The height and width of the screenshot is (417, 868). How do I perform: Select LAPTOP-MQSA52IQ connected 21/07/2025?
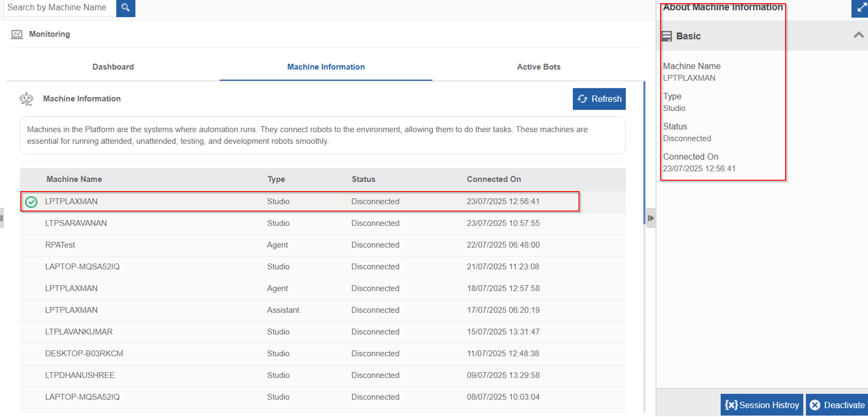point(323,267)
